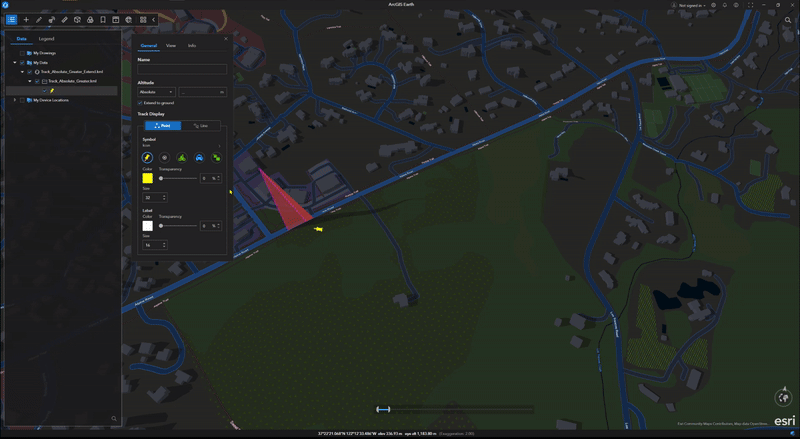800x439 pixels.
Task: Toggle Extend to ground checkbox
Action: [140, 103]
